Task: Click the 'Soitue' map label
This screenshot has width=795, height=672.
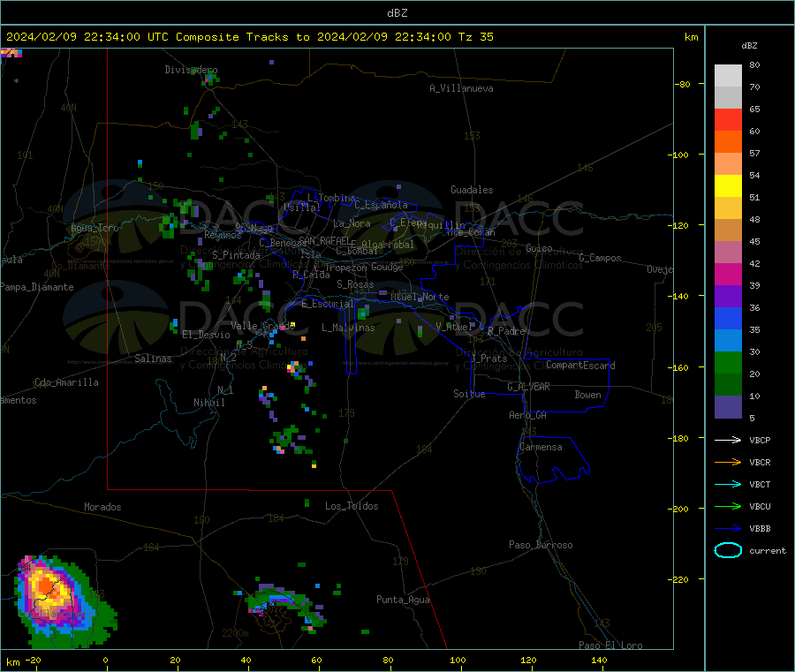Action: 469,394
